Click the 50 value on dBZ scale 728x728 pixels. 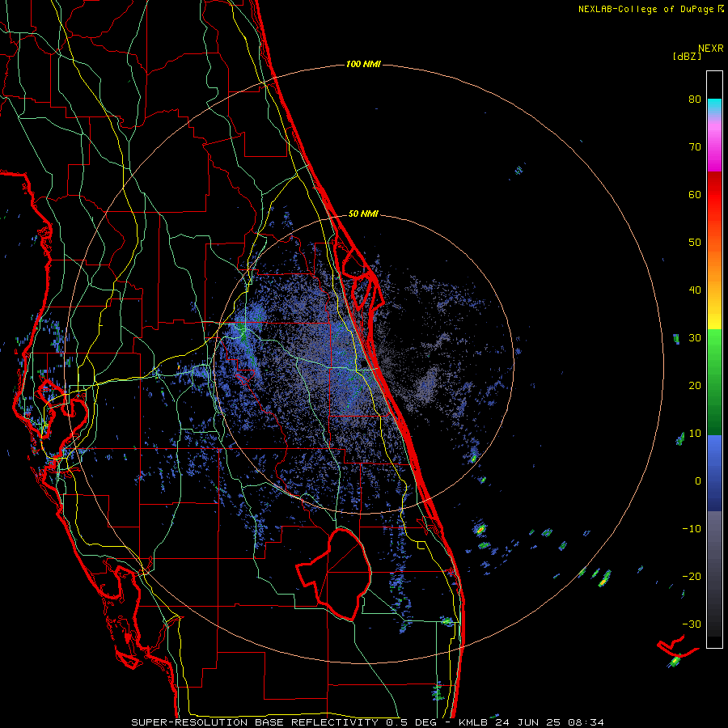coord(695,243)
